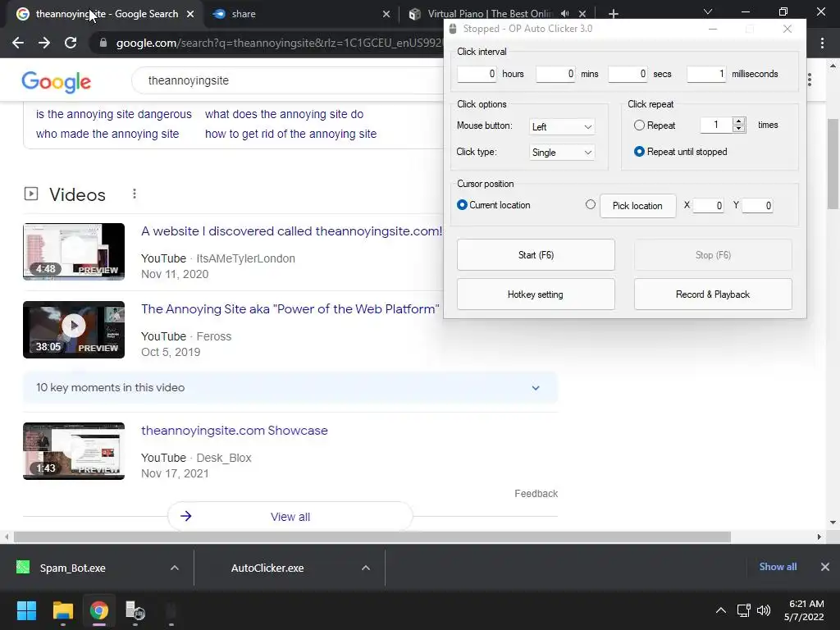Click the padlock site info icon
This screenshot has width=840, height=630.
pos(103,43)
